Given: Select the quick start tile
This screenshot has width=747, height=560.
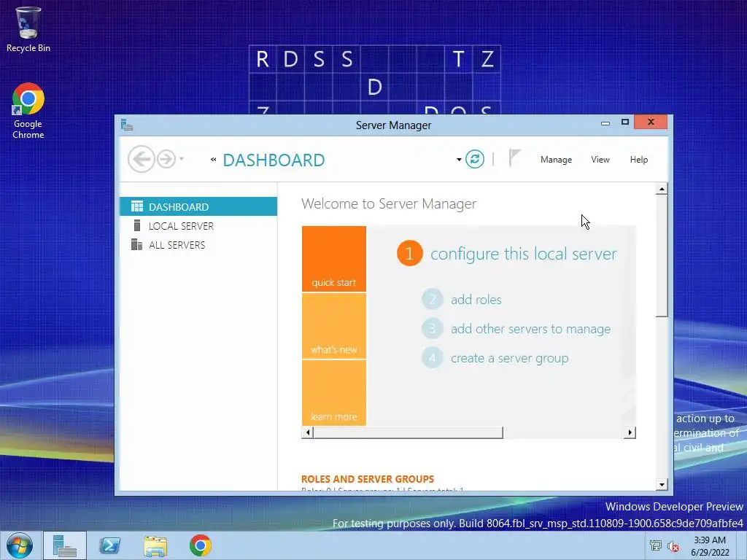Looking at the screenshot, I should (334, 259).
